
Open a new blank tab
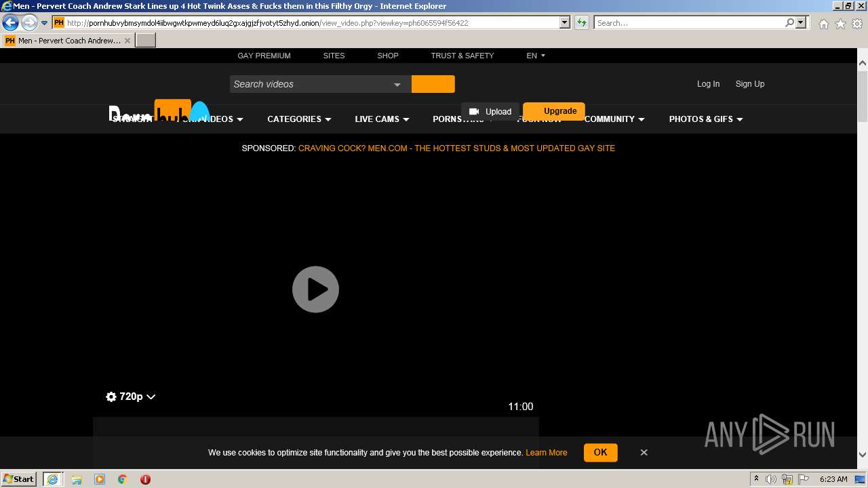pos(146,41)
